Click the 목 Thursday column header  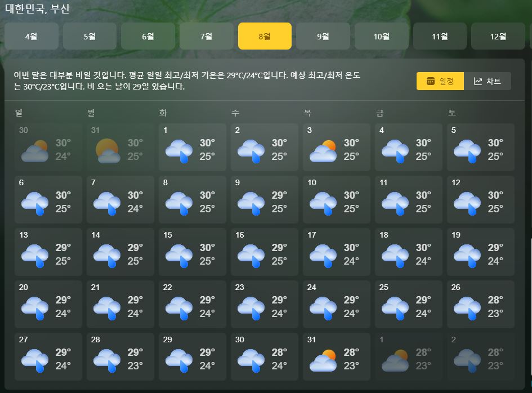coord(307,113)
